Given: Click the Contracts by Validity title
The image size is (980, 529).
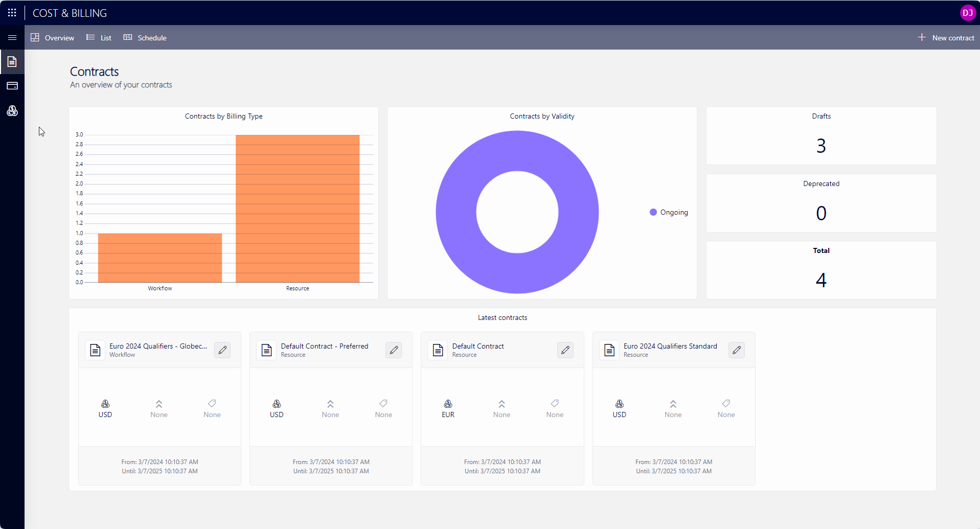Looking at the screenshot, I should [542, 116].
